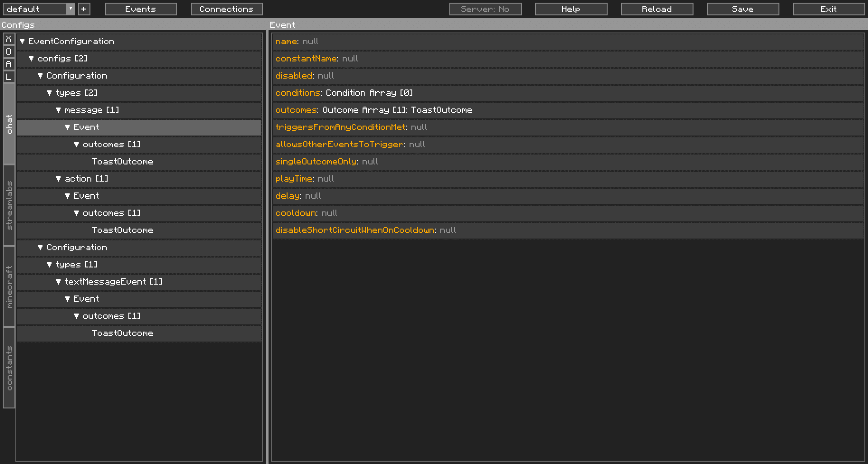The height and width of the screenshot is (464, 868).
Task: Open the default profile dropdown
Action: tap(38, 9)
